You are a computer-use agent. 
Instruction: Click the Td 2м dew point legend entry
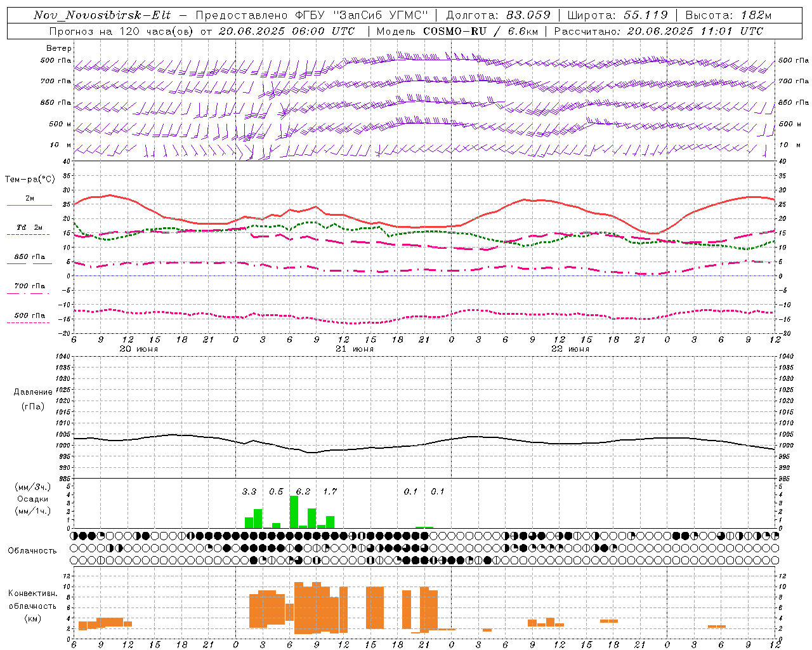tap(29, 227)
